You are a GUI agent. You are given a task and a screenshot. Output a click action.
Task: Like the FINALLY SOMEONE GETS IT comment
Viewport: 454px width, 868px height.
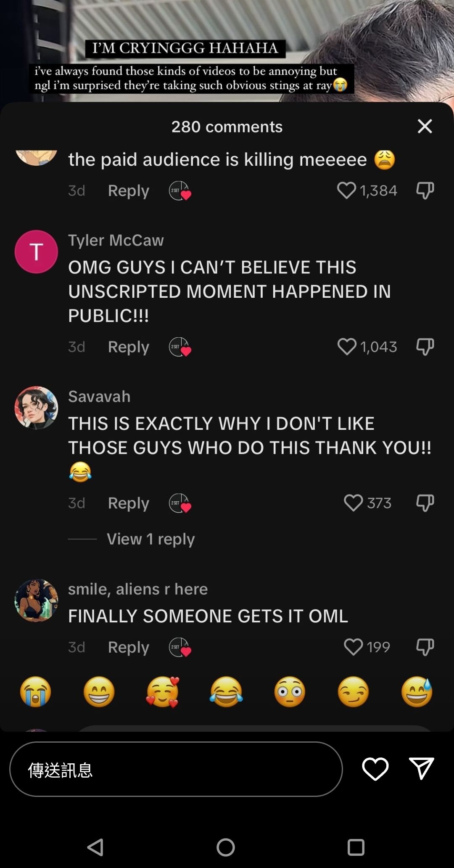(x=353, y=647)
